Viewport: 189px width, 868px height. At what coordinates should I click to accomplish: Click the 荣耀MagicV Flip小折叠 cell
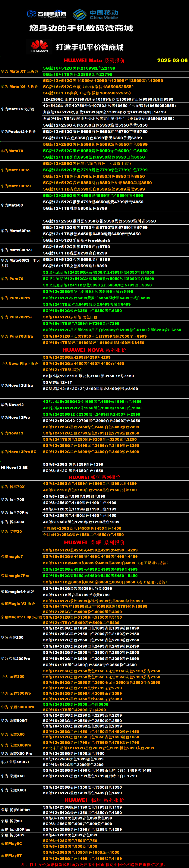point(21,617)
